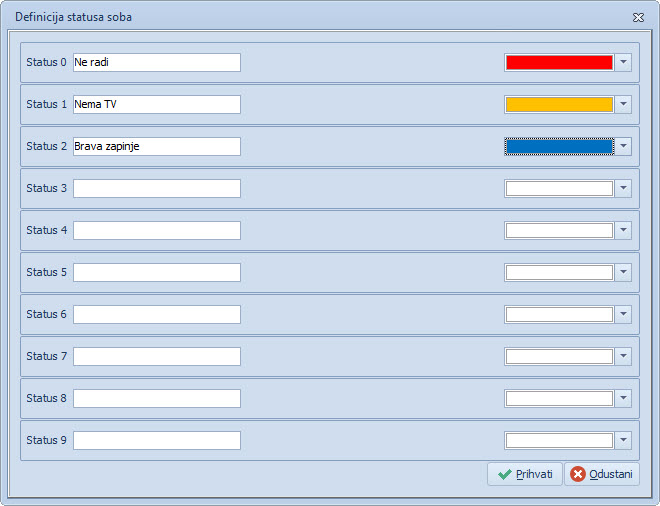Open the Status 7 color dropdown arrow
This screenshot has height=506, width=660.
(624, 356)
